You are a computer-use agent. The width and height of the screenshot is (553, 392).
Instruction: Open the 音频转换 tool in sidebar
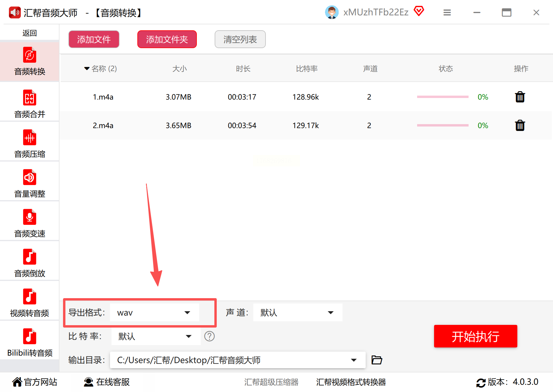point(30,61)
